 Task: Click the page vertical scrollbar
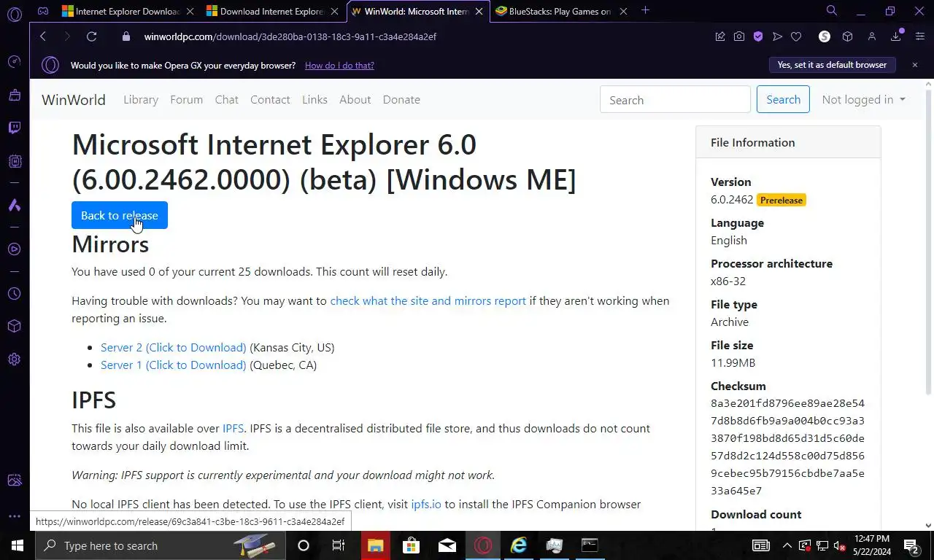pos(929,244)
